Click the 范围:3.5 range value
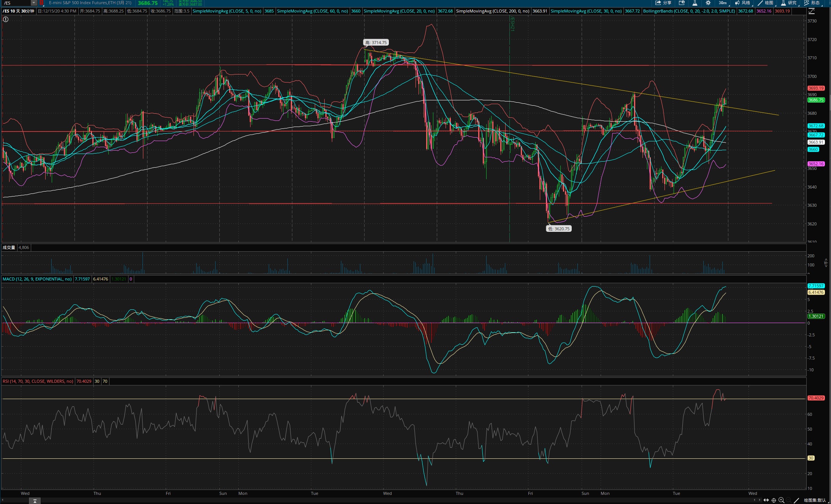The width and height of the screenshot is (831, 504). pyautogui.click(x=182, y=11)
